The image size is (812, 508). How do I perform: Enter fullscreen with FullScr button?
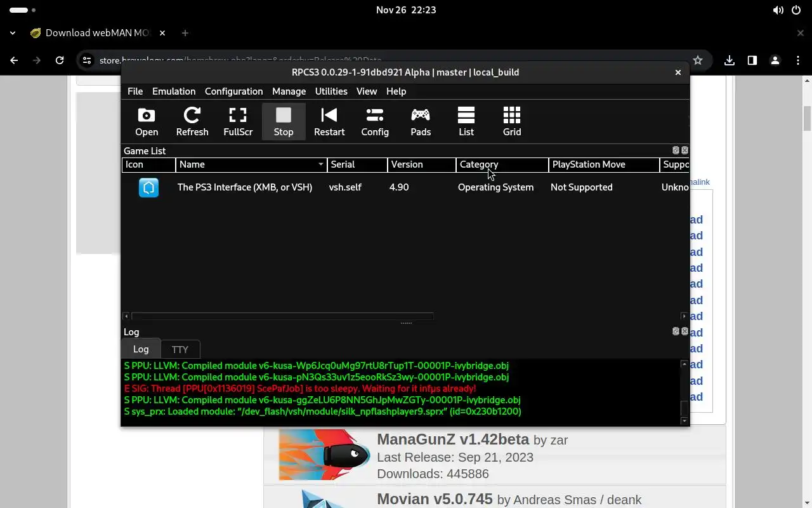coord(238,122)
